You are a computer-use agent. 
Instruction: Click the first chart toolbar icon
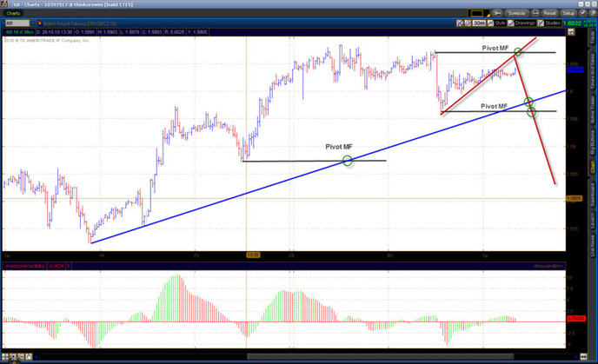point(460,23)
